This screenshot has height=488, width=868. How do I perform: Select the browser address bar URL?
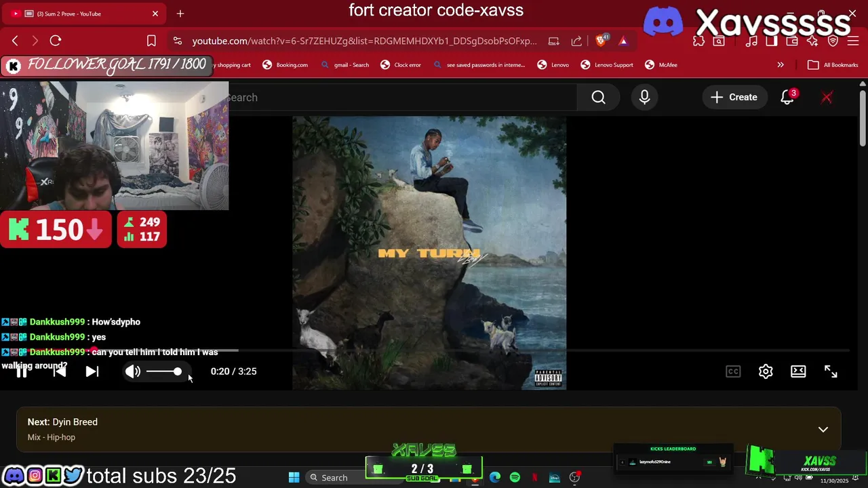click(x=364, y=41)
